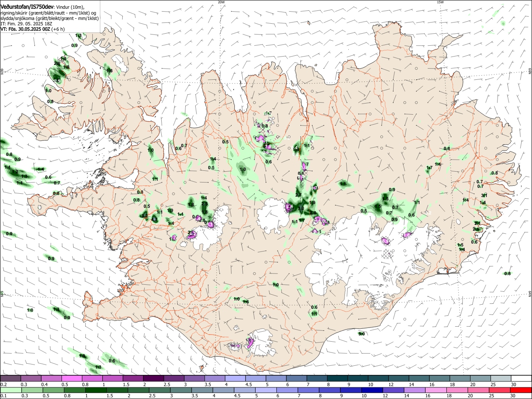Screen dimensions: 532x399
Task: Pick the top-row legend swatch labeled 7
Action: 316,378
